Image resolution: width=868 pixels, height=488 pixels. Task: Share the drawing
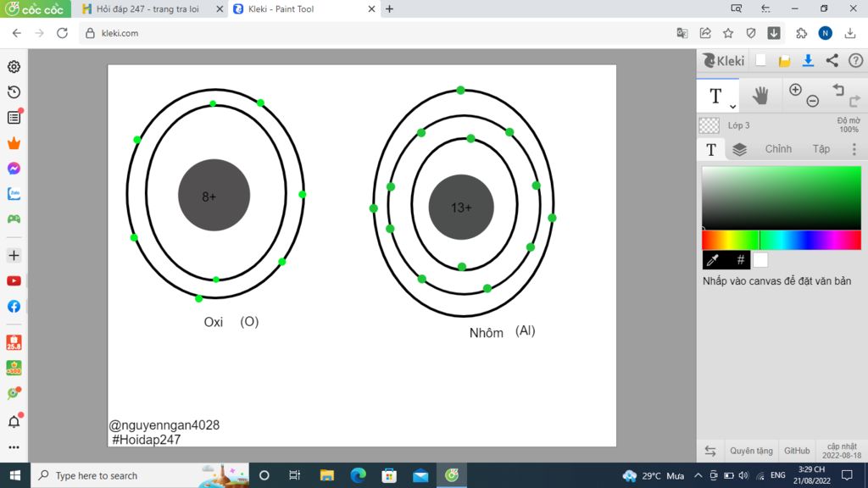(x=832, y=60)
